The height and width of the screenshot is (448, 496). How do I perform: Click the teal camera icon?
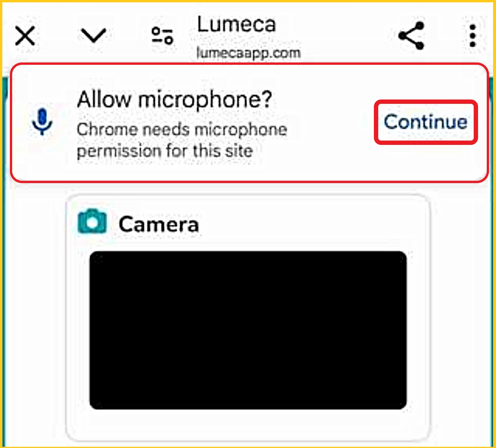(92, 221)
